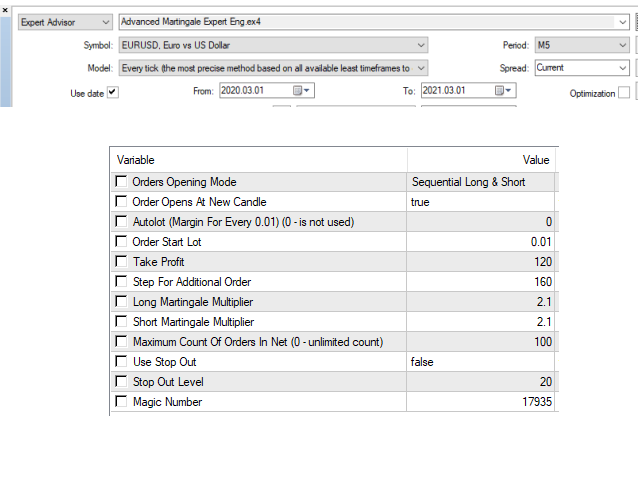Check the Orders Opening Mode checkbox
The height and width of the screenshot is (480, 640).
click(121, 181)
